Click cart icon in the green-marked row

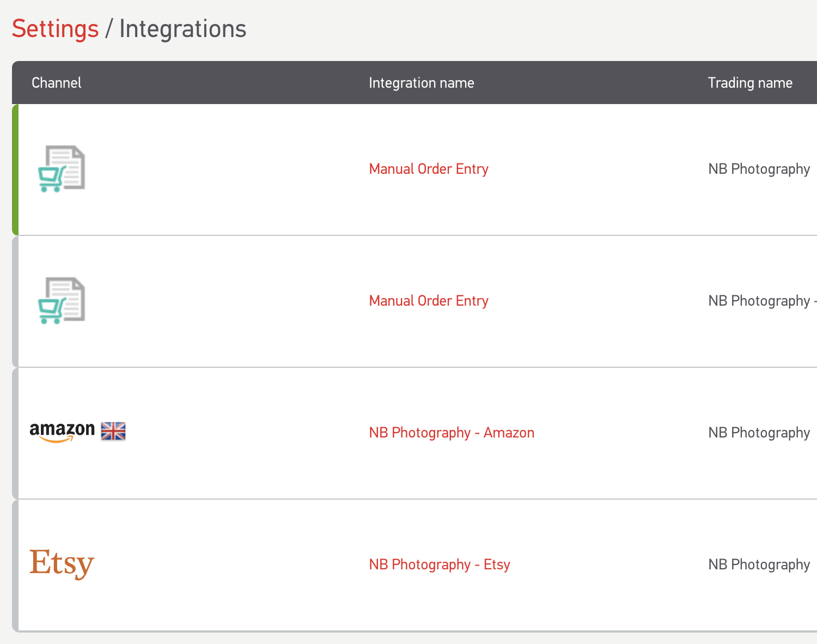[62, 169]
